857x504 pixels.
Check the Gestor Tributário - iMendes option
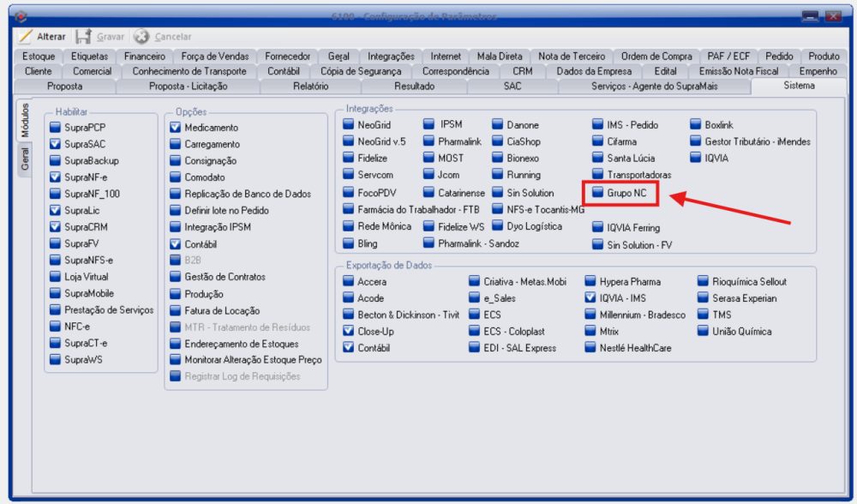tap(697, 141)
